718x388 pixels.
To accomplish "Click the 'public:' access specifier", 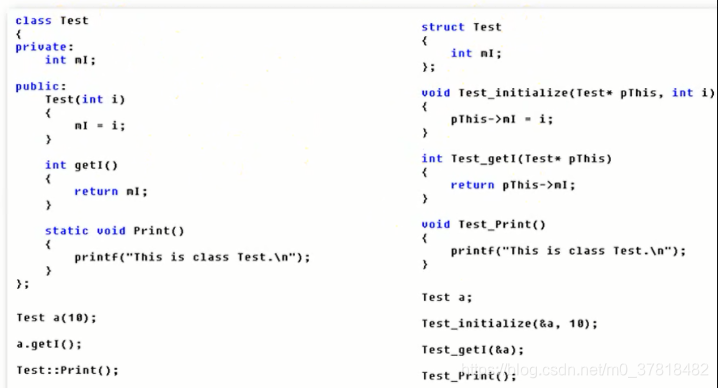I will tap(41, 86).
